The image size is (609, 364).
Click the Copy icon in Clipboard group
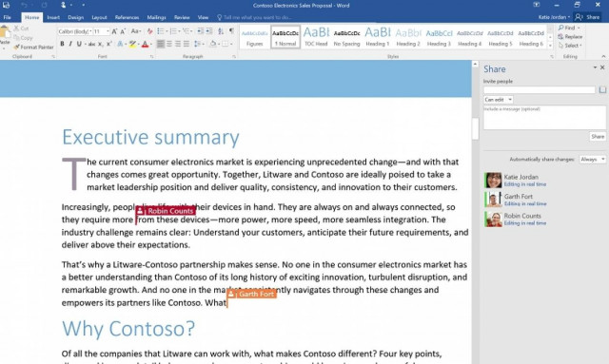[16, 38]
